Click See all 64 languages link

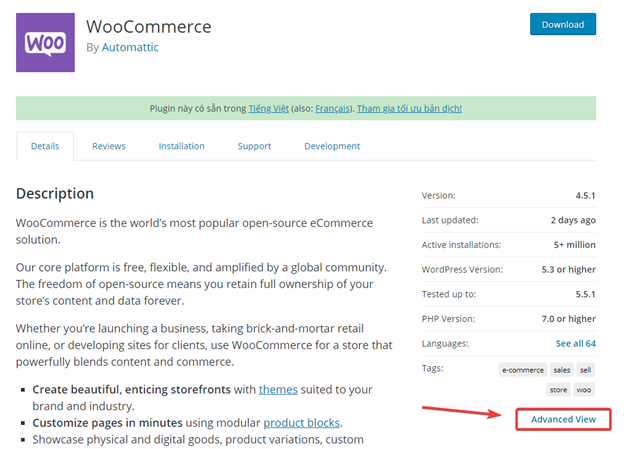tap(575, 344)
